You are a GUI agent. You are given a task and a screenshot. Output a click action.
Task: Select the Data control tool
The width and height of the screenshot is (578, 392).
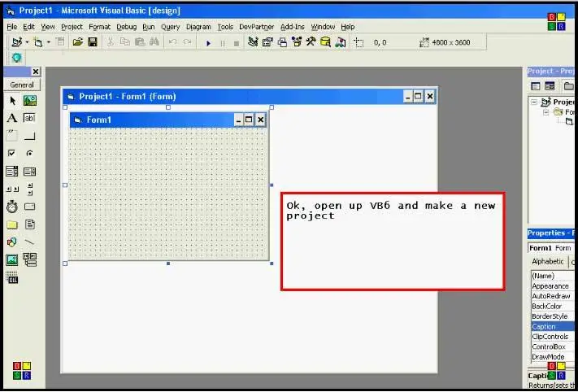(x=30, y=259)
